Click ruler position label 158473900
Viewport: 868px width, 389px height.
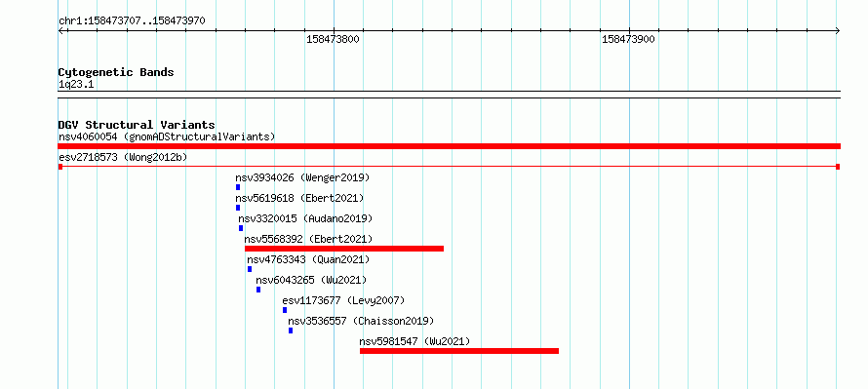(628, 39)
